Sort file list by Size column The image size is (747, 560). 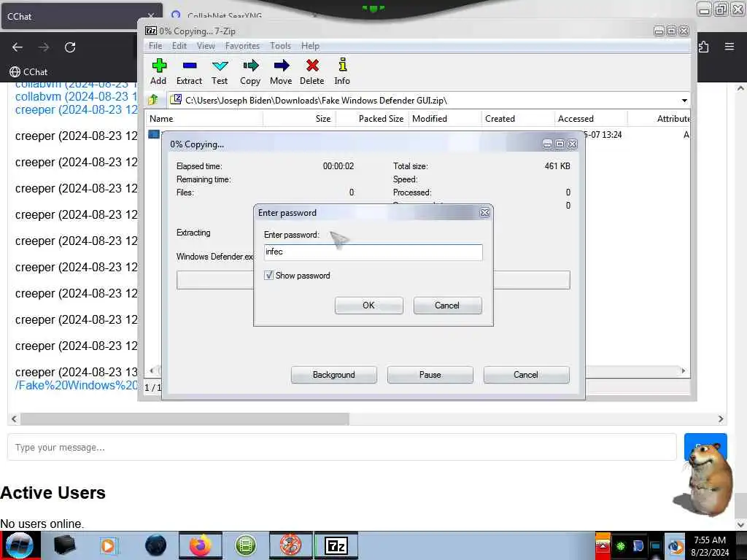pos(300,119)
